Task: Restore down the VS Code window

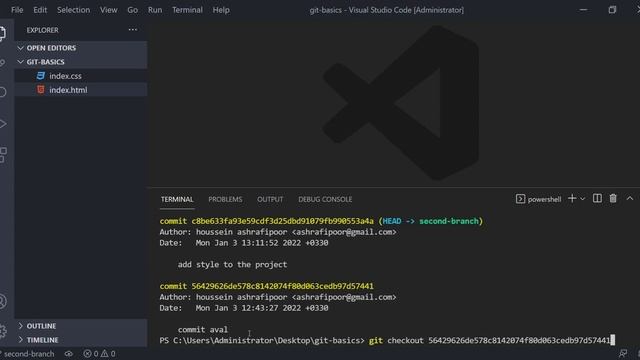Action: (x=612, y=10)
